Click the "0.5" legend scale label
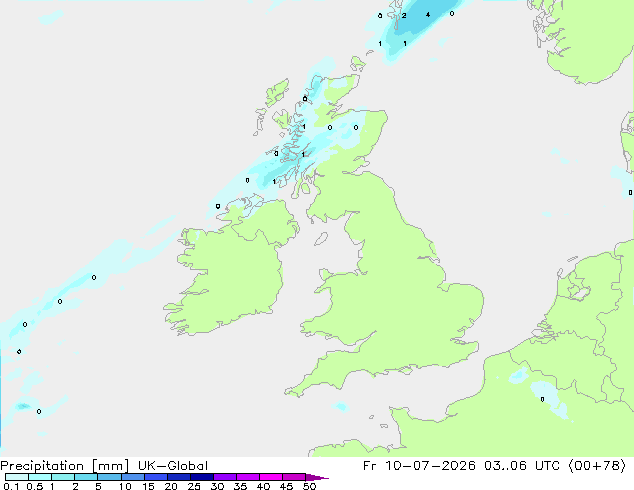634x490 pixels. point(35,486)
